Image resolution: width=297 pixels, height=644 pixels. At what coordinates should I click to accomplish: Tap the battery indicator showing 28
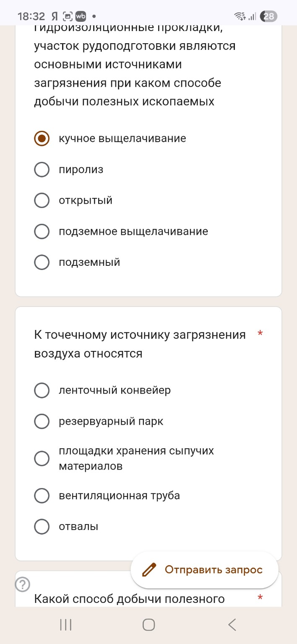tap(268, 16)
